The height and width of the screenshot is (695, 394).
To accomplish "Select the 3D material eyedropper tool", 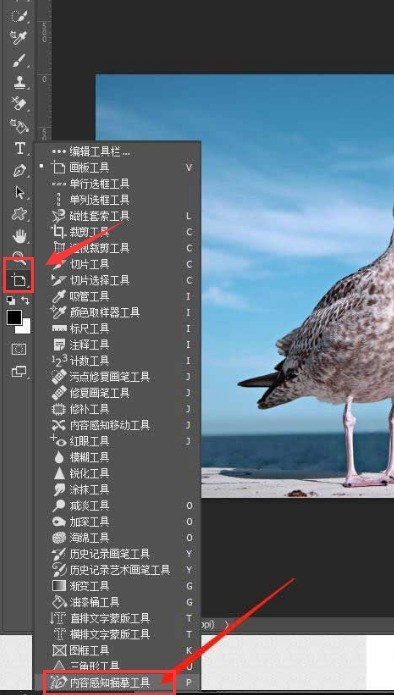I will [19, 38].
